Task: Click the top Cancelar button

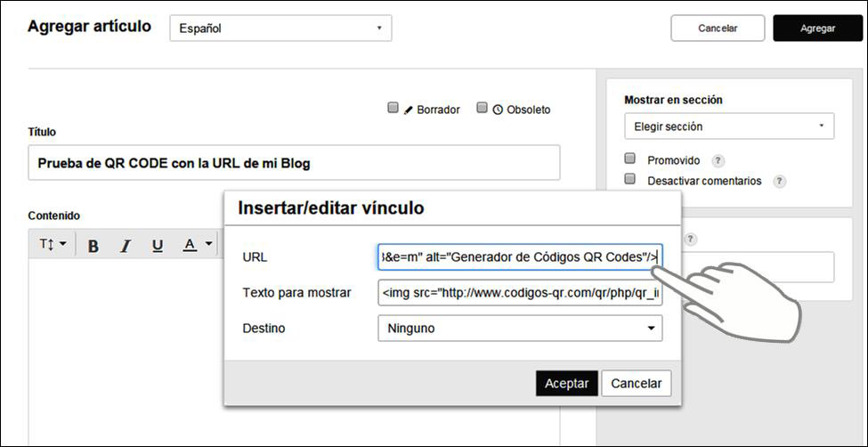Action: click(718, 28)
